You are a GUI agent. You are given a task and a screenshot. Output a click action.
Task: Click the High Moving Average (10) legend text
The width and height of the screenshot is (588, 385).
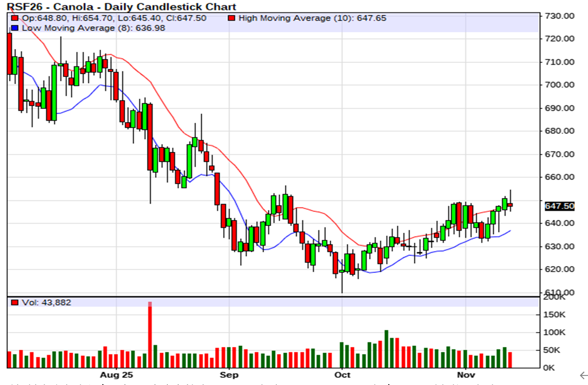[312, 18]
